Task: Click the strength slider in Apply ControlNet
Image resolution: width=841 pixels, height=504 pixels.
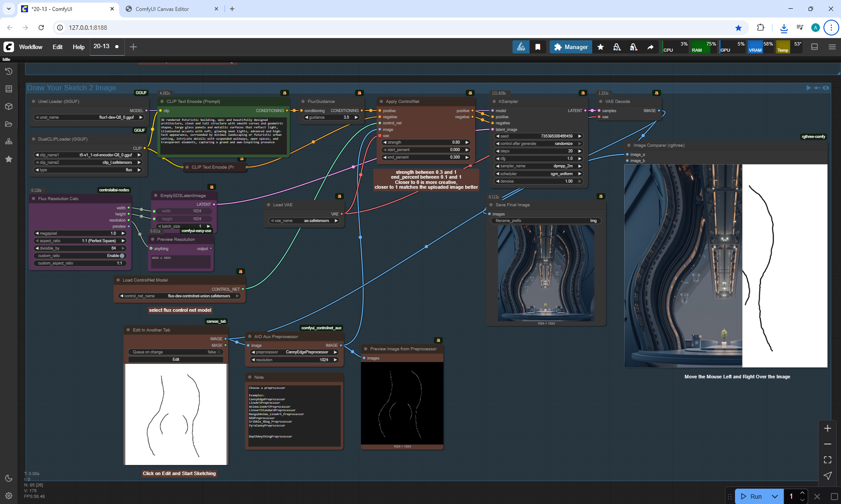Action: click(x=426, y=142)
